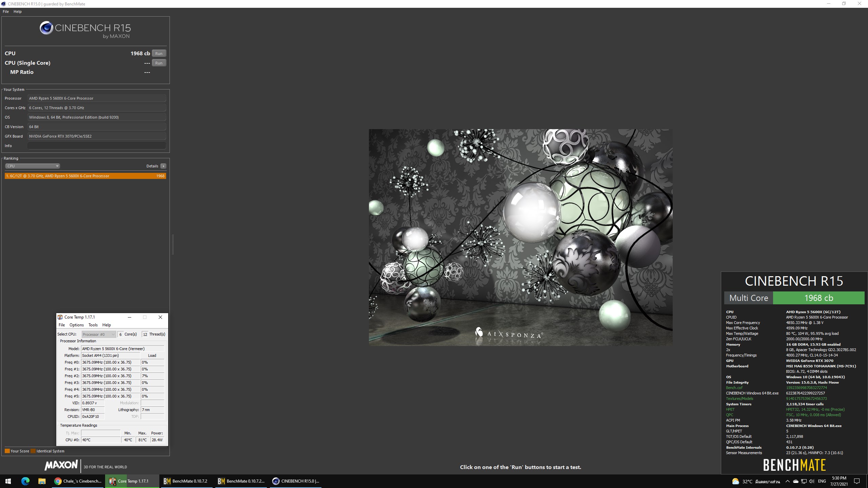Image resolution: width=868 pixels, height=488 pixels.
Task: Switch to BenchMate 0.10.7.2 taskbar window
Action: [186, 481]
